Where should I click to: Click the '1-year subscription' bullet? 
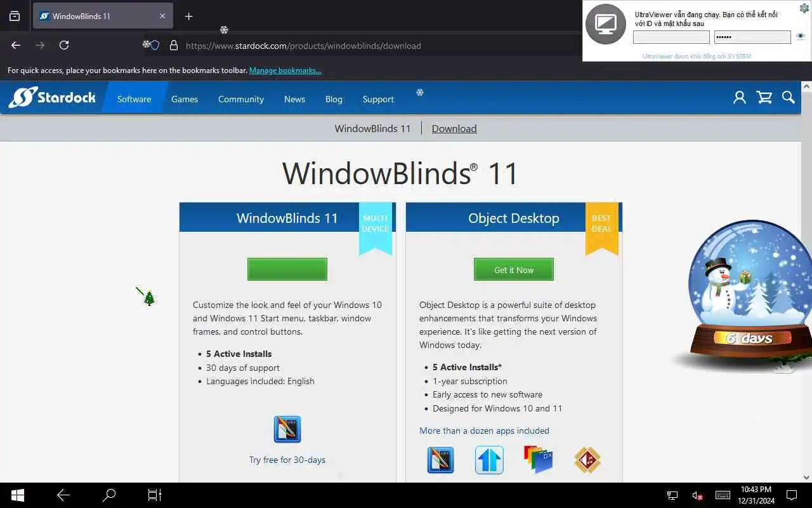click(x=470, y=381)
